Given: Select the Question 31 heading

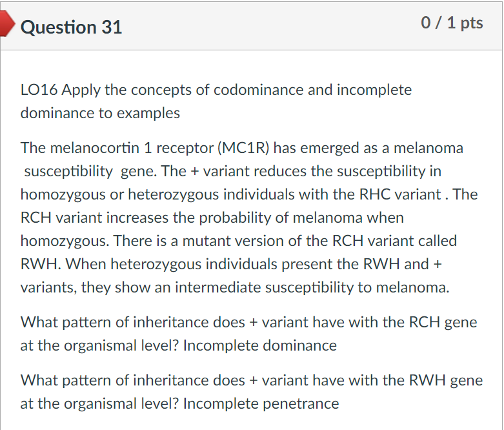Looking at the screenshot, I should (x=71, y=27).
